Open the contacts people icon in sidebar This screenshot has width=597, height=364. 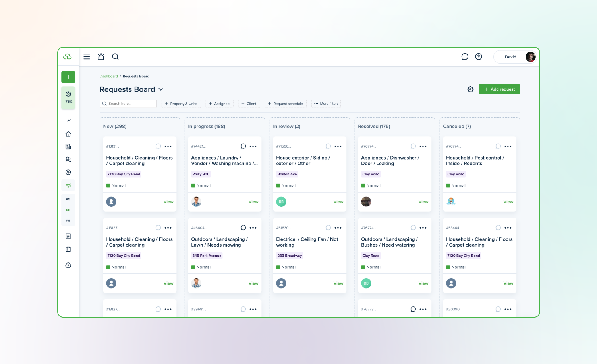pos(68,160)
